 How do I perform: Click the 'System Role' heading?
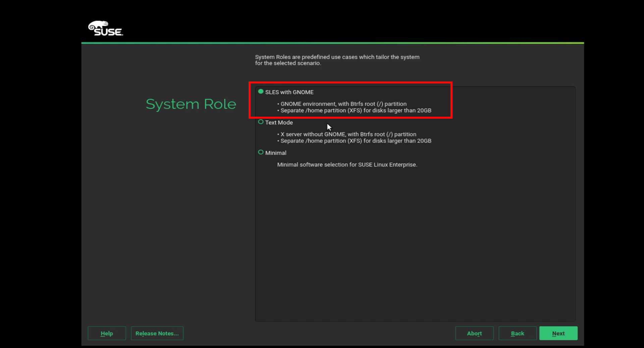(x=191, y=104)
